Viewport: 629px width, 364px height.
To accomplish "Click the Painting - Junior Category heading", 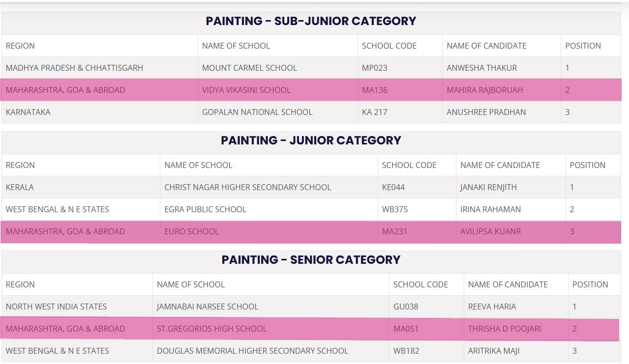I will [311, 140].
